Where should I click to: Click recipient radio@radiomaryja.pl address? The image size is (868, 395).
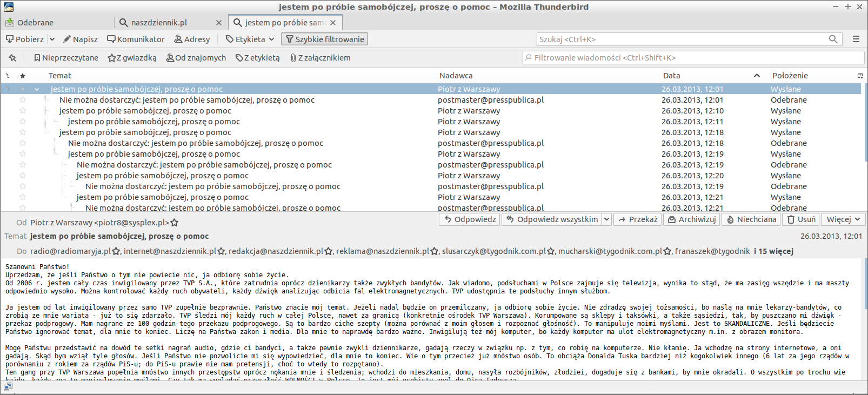point(71,251)
